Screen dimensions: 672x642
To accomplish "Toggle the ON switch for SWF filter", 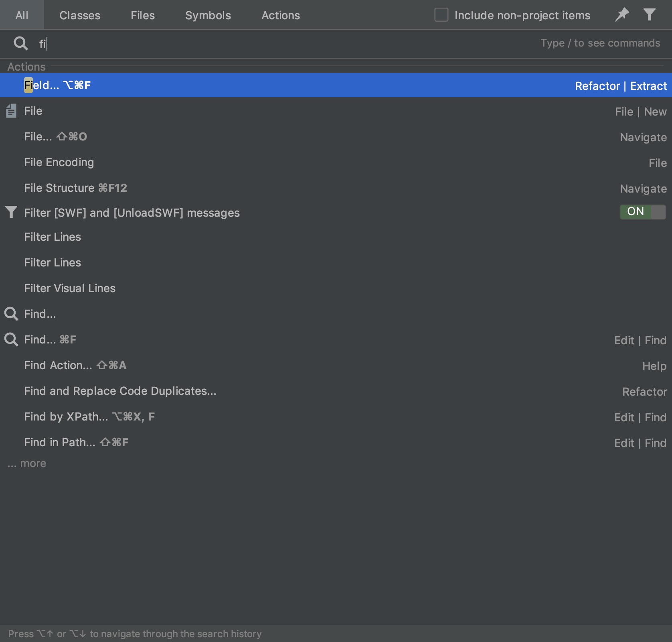I will click(x=643, y=212).
